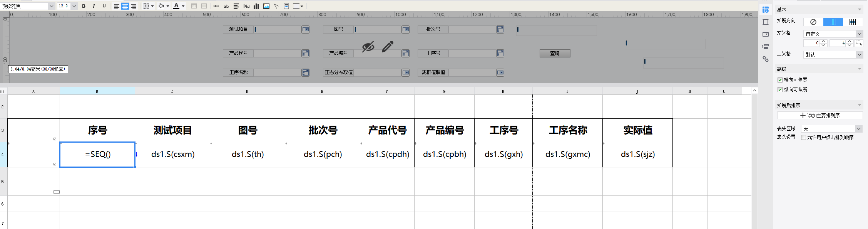The height and width of the screenshot is (229, 868).
Task: Select cell ds1.S(csxm)
Action: click(172, 154)
